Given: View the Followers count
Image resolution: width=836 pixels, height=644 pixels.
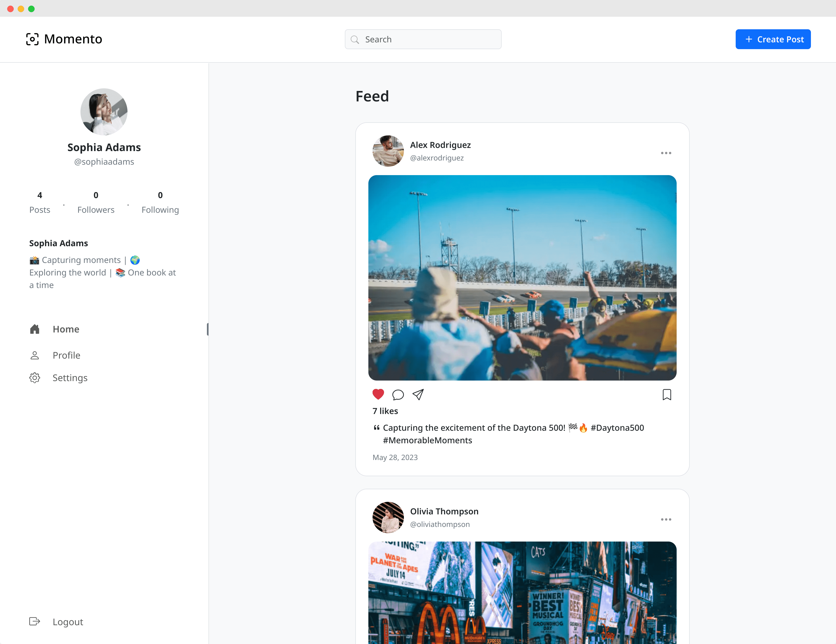Looking at the screenshot, I should [96, 203].
